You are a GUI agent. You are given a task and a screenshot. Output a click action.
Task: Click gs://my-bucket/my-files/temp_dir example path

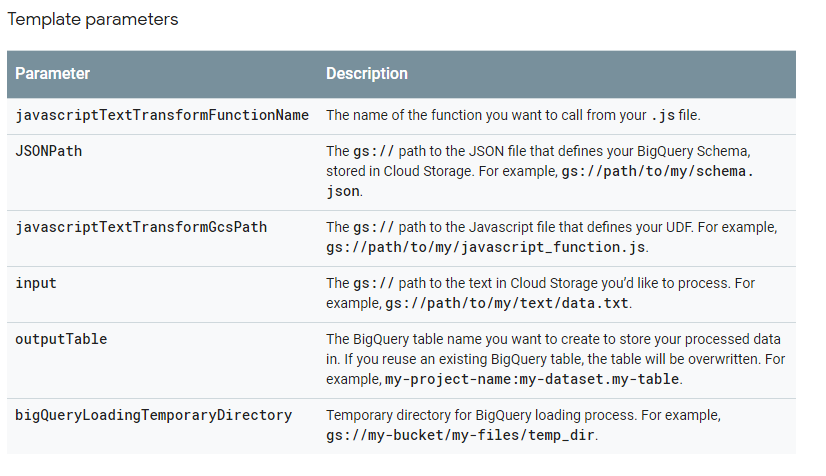460,435
